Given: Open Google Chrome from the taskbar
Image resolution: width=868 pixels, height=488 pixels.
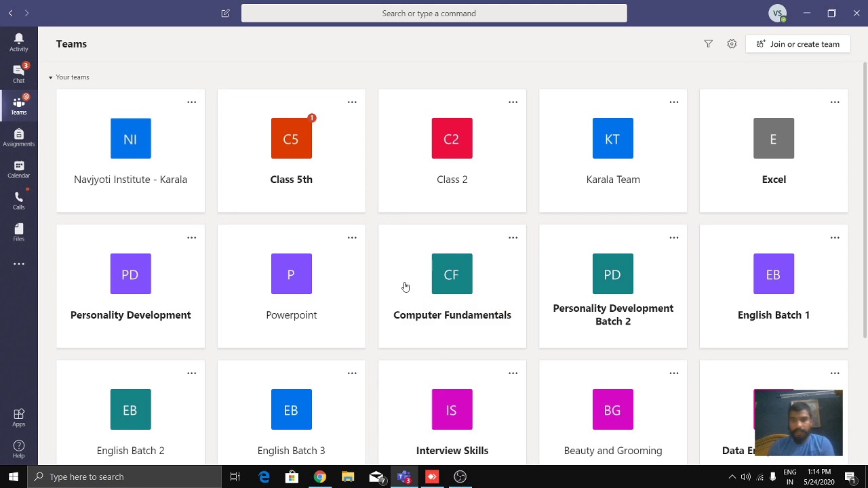Looking at the screenshot, I should (319, 476).
